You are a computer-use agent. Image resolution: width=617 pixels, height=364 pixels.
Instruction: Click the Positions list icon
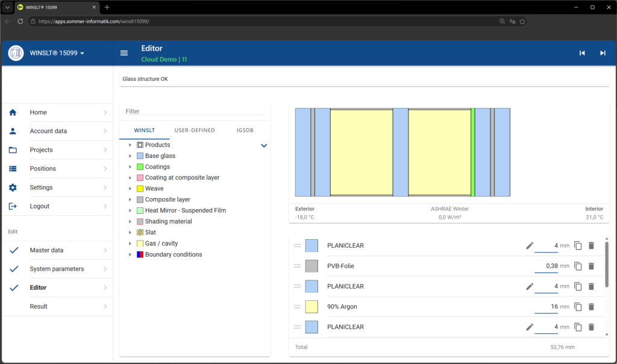(x=13, y=168)
